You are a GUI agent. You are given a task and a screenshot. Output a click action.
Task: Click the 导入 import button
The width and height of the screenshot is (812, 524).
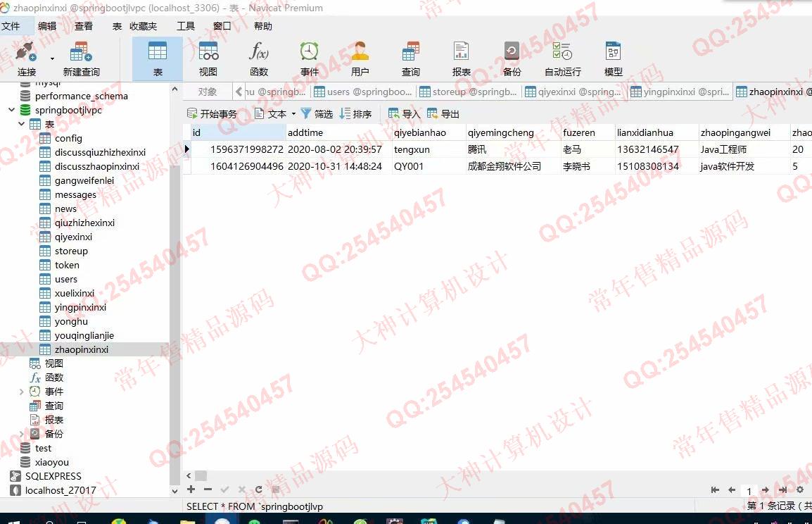click(x=405, y=114)
